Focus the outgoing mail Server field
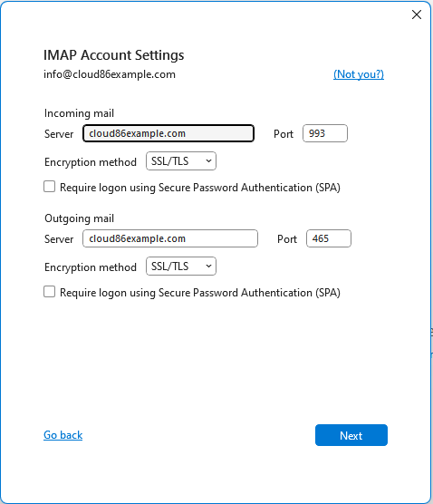 tap(170, 238)
